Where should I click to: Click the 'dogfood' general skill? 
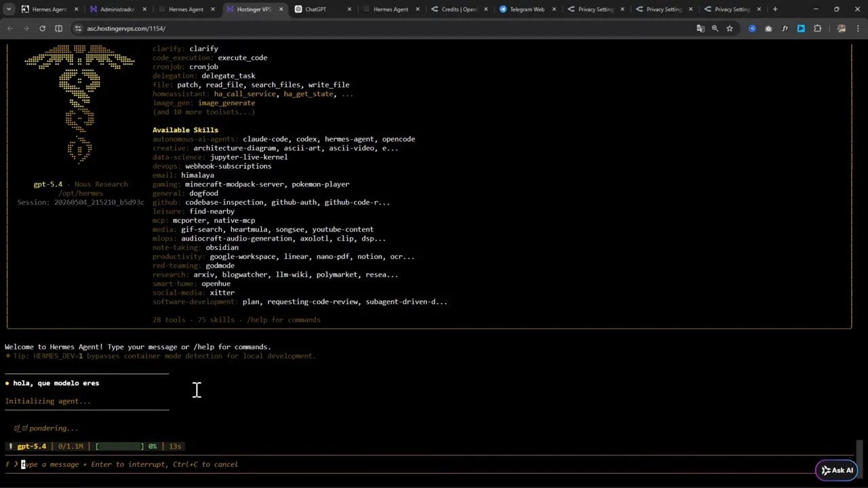click(x=203, y=193)
